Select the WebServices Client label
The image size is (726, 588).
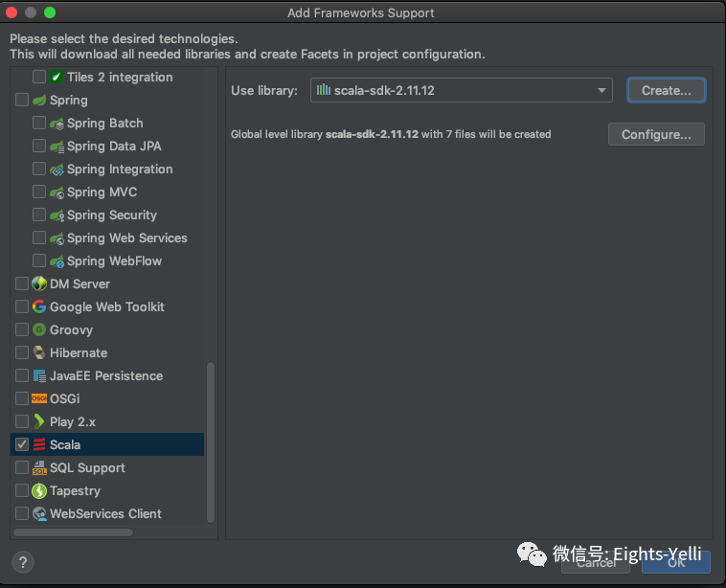105,514
